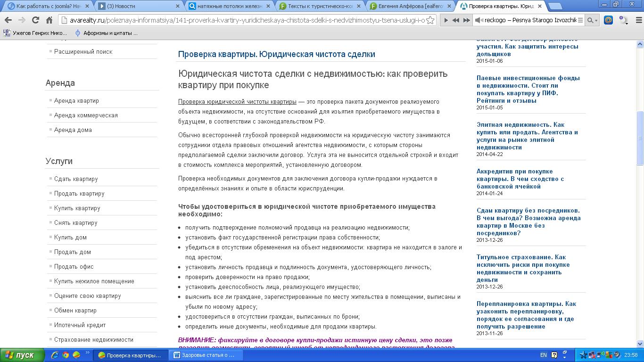The image size is (644, 362).
Task: Read the 'Паевые инвестиционные фонды' article
Action: click(528, 89)
